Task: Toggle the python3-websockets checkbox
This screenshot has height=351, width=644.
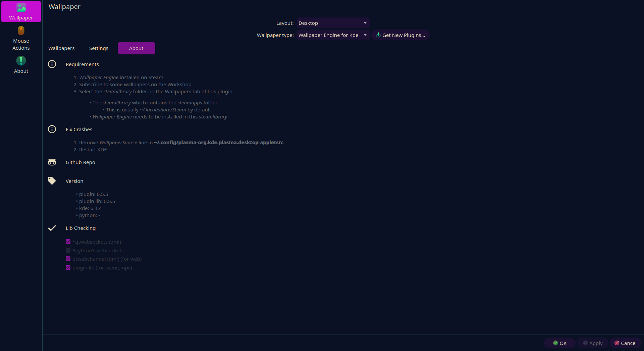Action: click(x=68, y=250)
